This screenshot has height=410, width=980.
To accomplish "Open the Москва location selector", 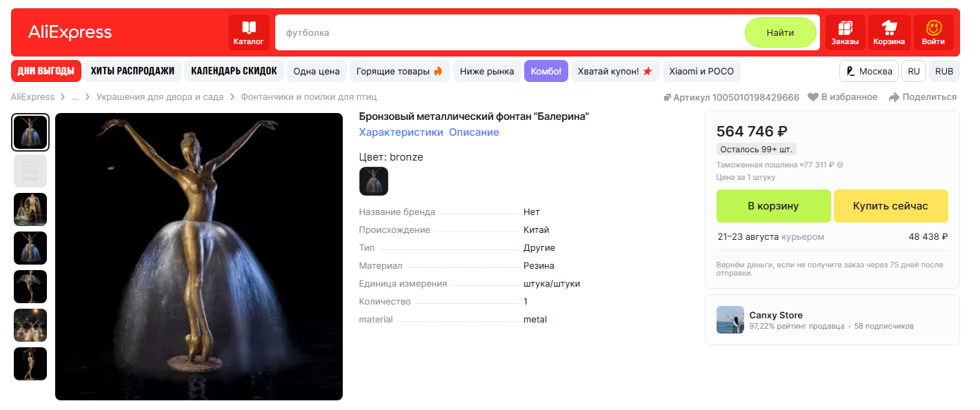I will (869, 71).
